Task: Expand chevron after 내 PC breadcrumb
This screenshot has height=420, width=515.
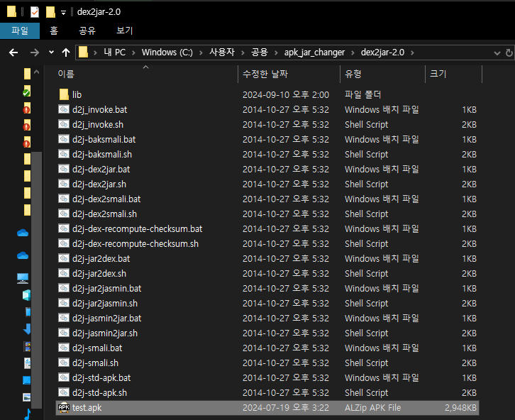Action: pyautogui.click(x=133, y=53)
